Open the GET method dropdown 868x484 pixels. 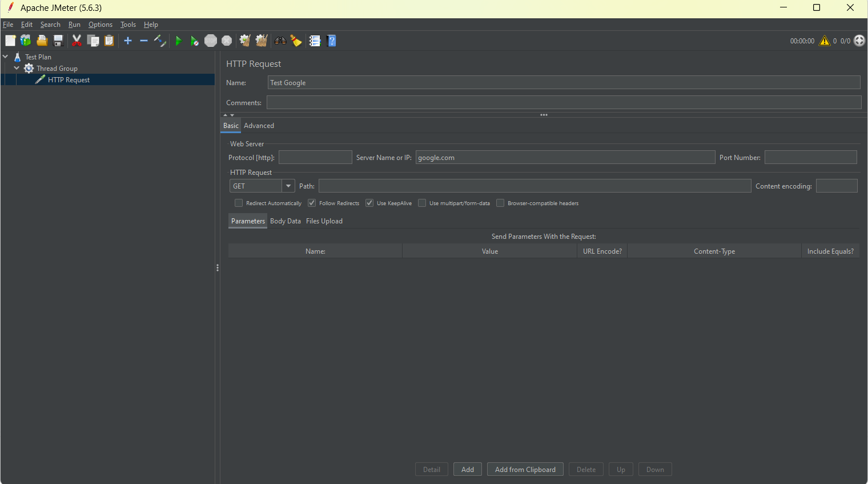(288, 186)
